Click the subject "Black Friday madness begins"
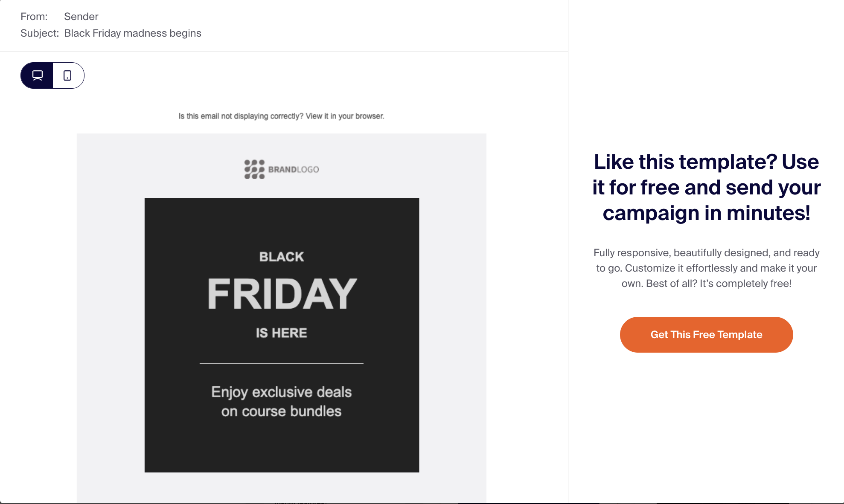This screenshot has height=504, width=844. [133, 33]
